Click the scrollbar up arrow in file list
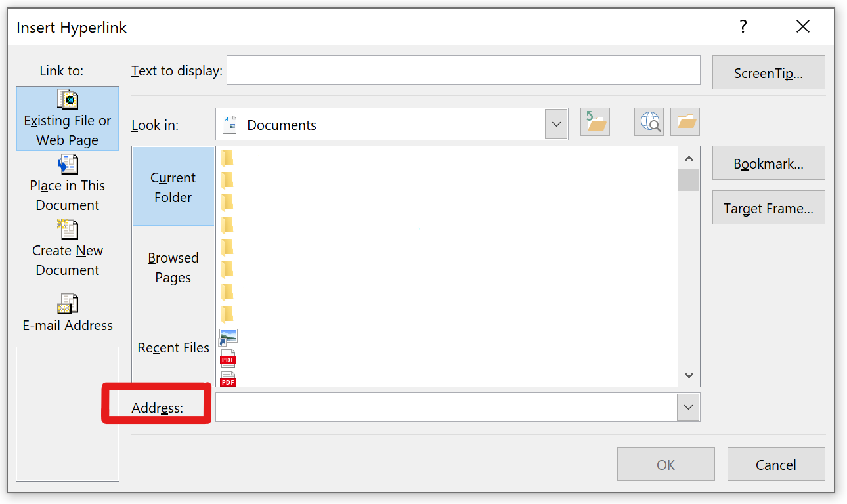This screenshot has height=504, width=847. [689, 158]
